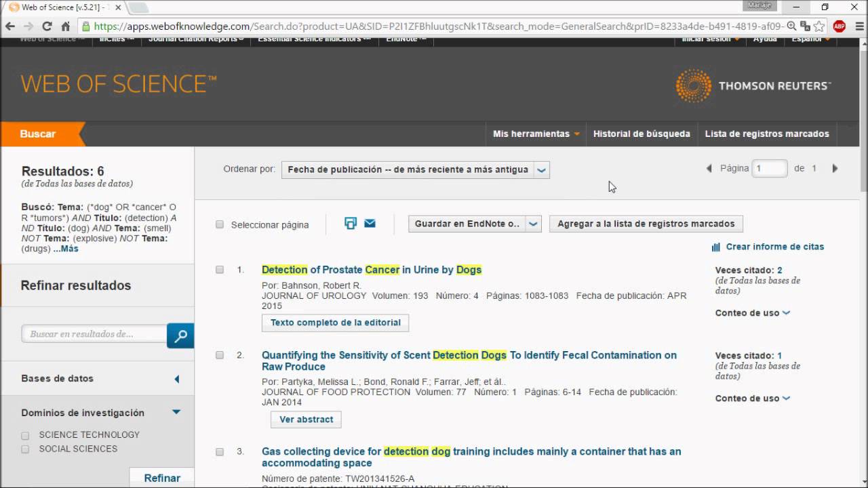Open Lista de registros marcados
The image size is (868, 488).
tap(767, 134)
